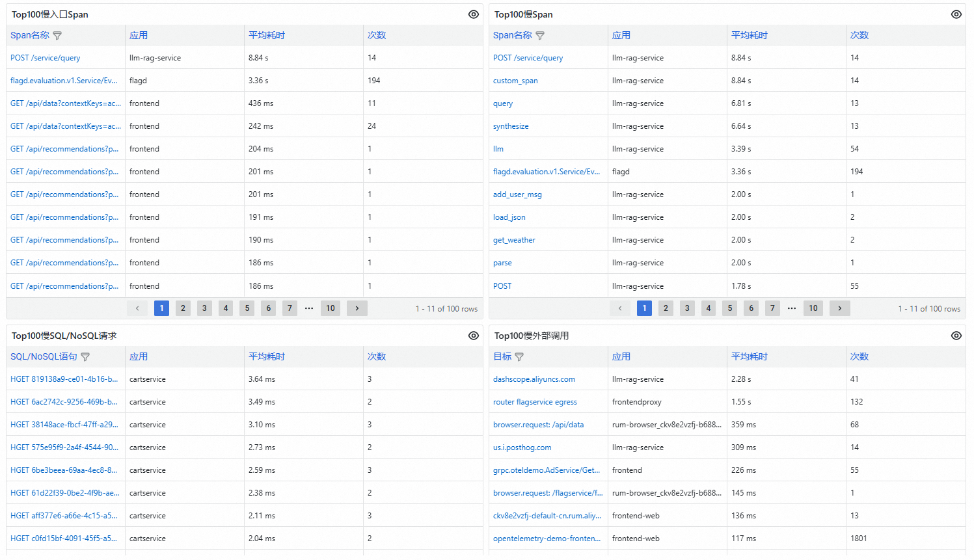Expand ellipsis pages in Top100慢入口Span pagination
Viewport: 974px width, 560px height.
(x=309, y=308)
